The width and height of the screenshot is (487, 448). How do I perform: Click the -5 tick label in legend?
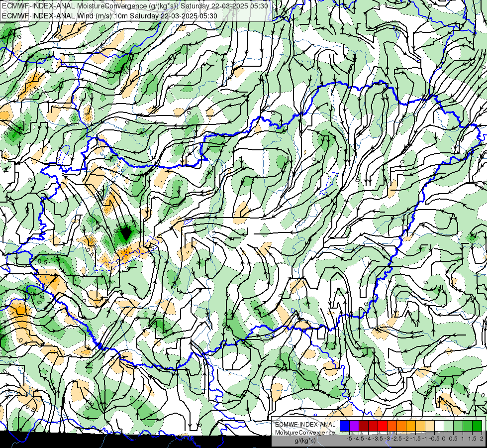tap(349, 439)
